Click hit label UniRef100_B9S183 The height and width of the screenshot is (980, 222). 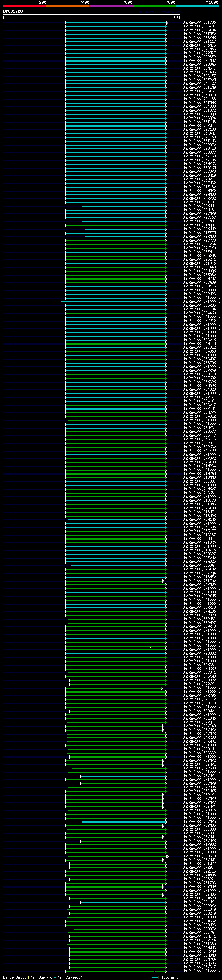199,130
